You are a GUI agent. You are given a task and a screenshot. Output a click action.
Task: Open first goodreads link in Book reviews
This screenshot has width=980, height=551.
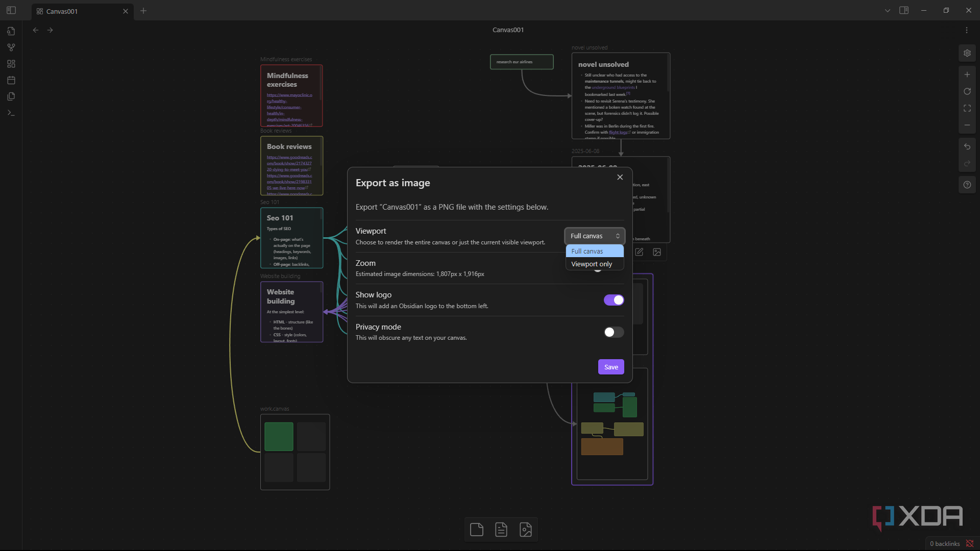click(x=289, y=163)
